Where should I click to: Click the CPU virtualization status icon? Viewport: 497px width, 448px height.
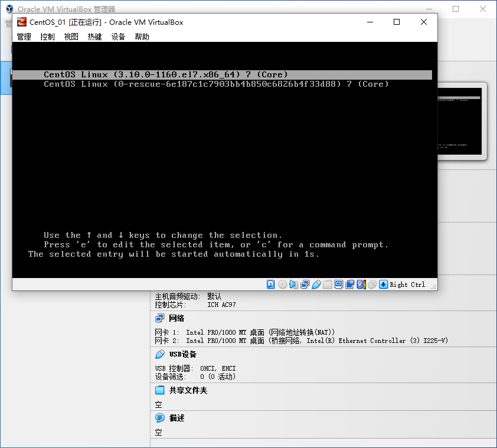click(x=361, y=285)
